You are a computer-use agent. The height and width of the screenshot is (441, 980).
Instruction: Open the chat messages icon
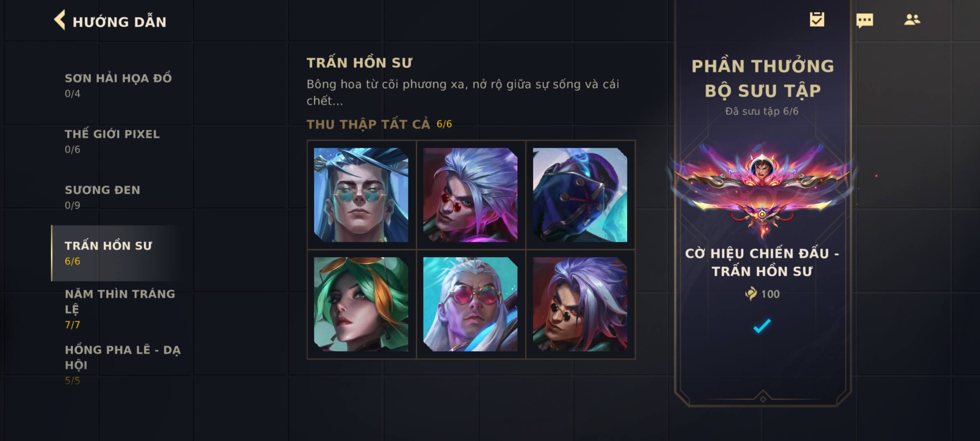(x=864, y=20)
